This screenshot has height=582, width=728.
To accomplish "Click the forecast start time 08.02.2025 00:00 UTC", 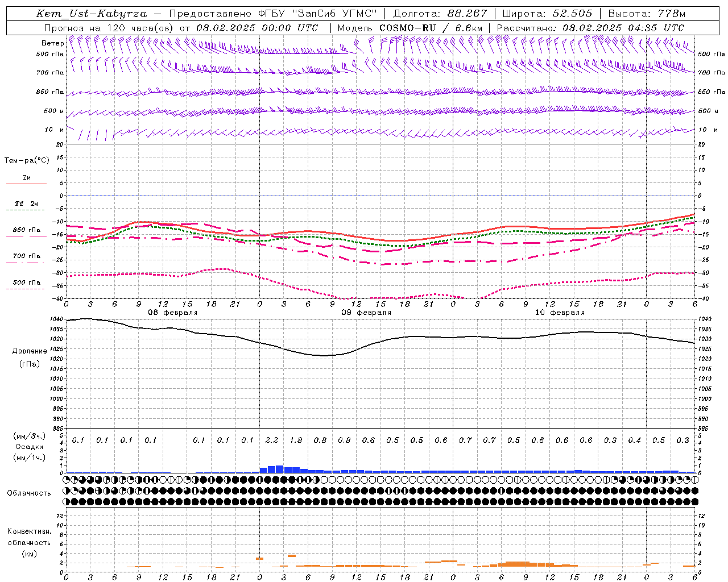I will (257, 28).
